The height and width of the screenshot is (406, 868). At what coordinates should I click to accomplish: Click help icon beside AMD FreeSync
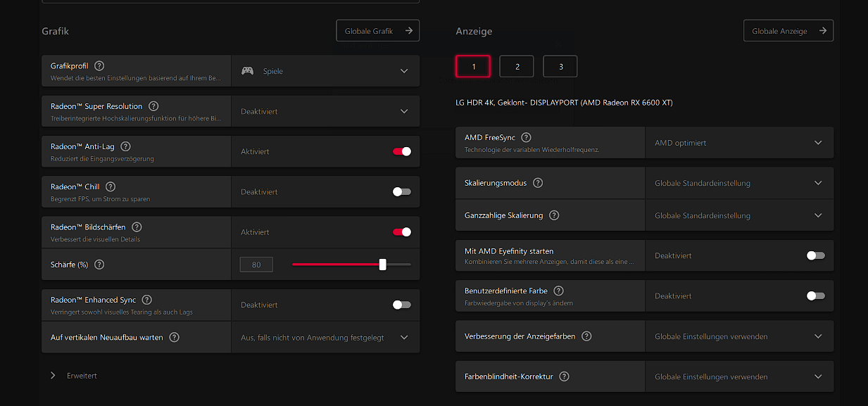[x=526, y=138]
